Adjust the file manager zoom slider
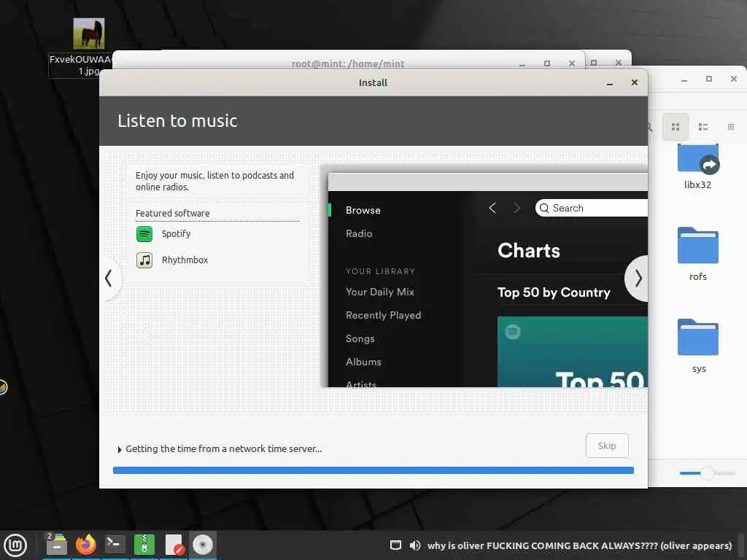This screenshot has height=560, width=747. click(x=708, y=472)
